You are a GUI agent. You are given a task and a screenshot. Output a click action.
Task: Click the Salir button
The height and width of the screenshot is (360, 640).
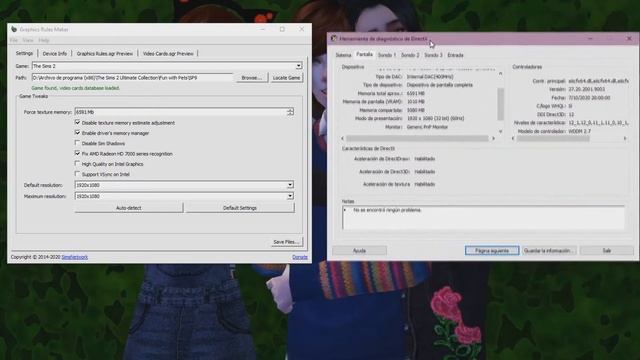607,251
